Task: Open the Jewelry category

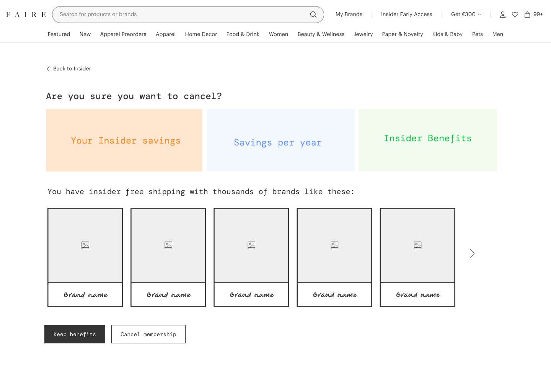Action: coord(363,34)
